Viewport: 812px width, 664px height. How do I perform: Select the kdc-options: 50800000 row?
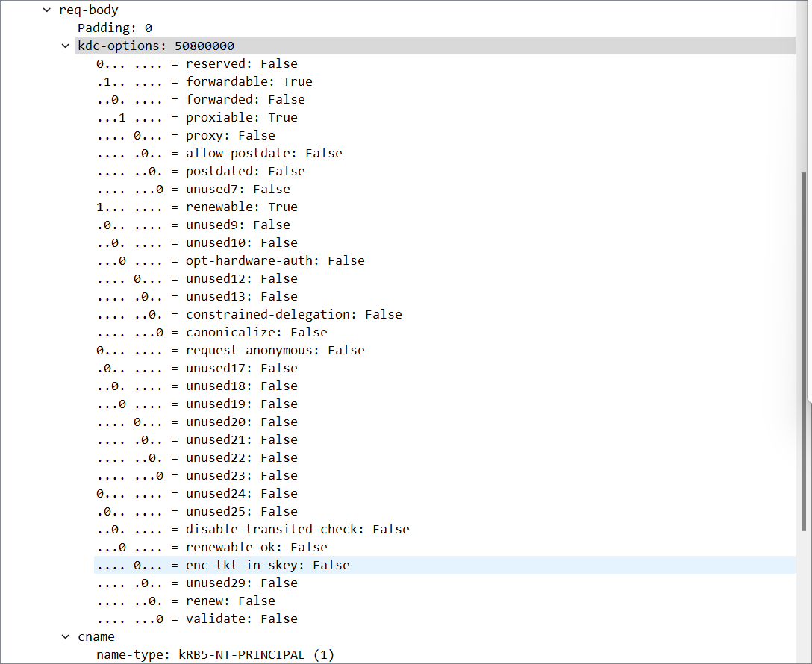[x=156, y=46]
